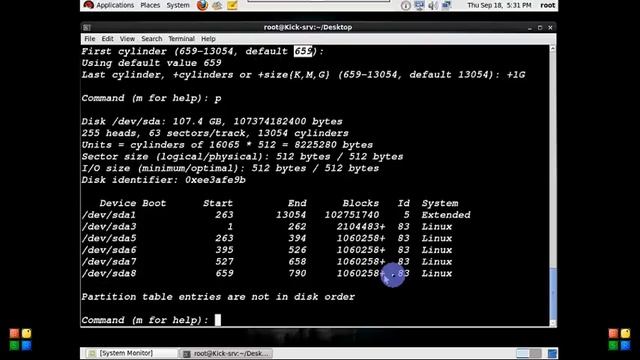Image resolution: width=640 pixels, height=360 pixels.
Task: Open the note-taking launcher icon
Action: pyautogui.click(x=232, y=5)
